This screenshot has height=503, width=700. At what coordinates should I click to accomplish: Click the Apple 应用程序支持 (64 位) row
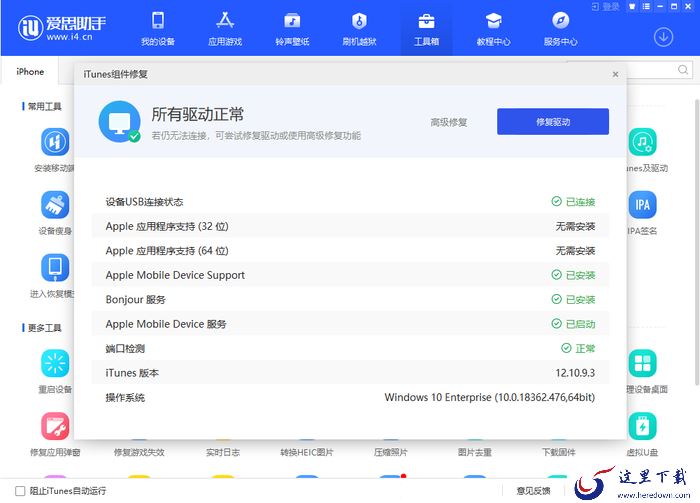[350, 251]
